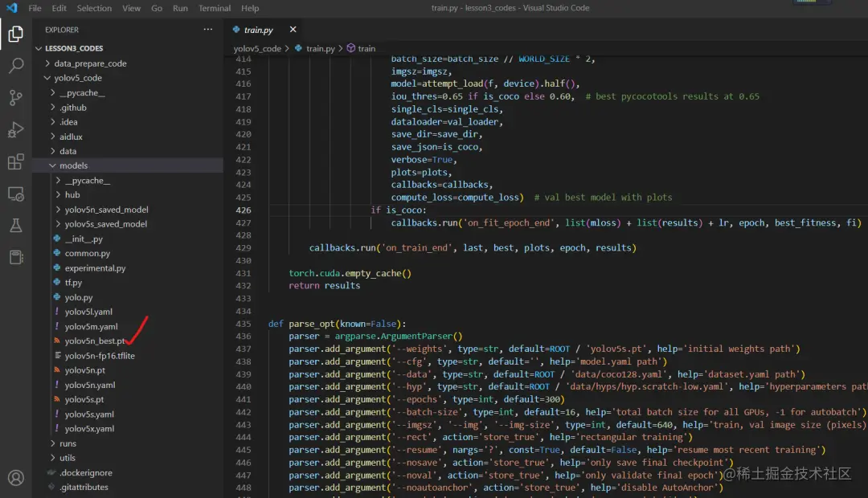The width and height of the screenshot is (868, 498).
Task: Close the train.py editor tab
Action: 293,30
